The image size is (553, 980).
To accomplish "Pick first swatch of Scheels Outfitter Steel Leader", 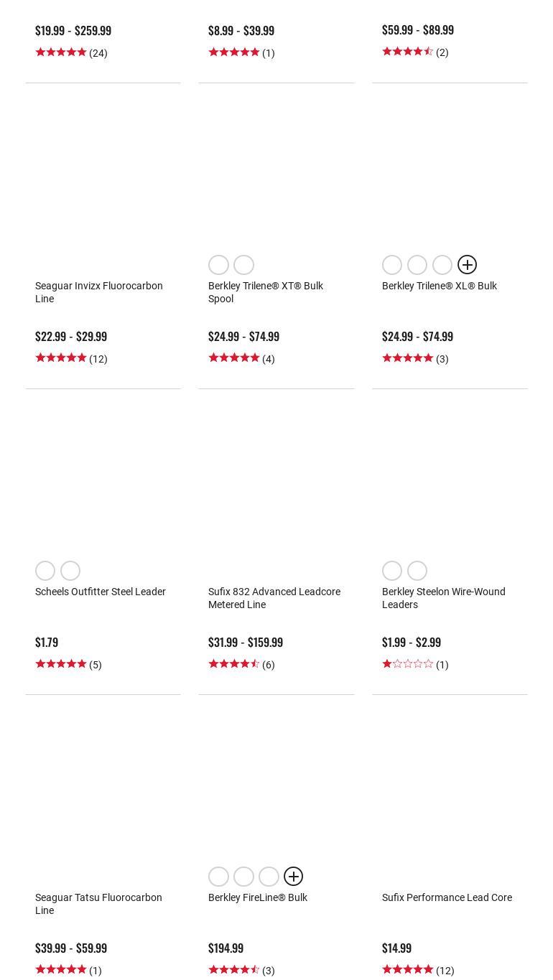I will pyautogui.click(x=45, y=571).
